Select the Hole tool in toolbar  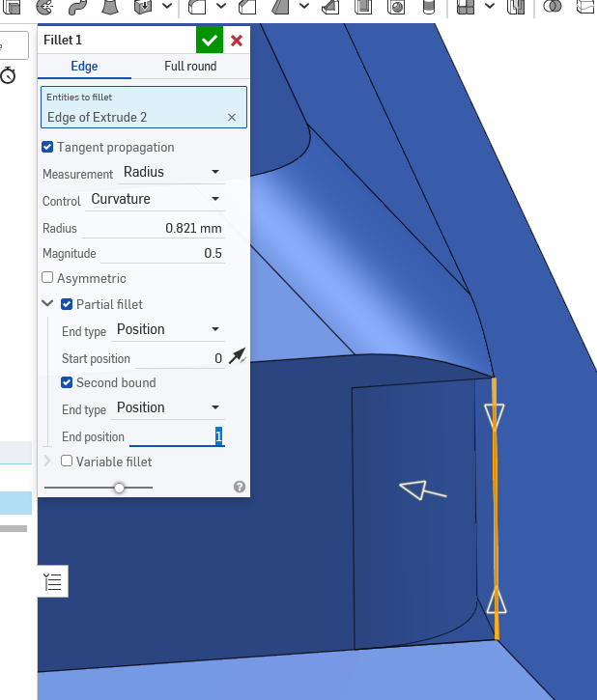396,7
